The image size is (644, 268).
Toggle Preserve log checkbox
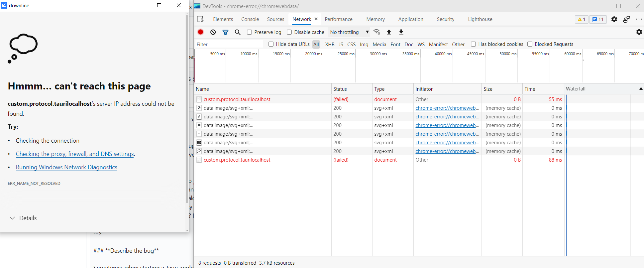pos(249,32)
